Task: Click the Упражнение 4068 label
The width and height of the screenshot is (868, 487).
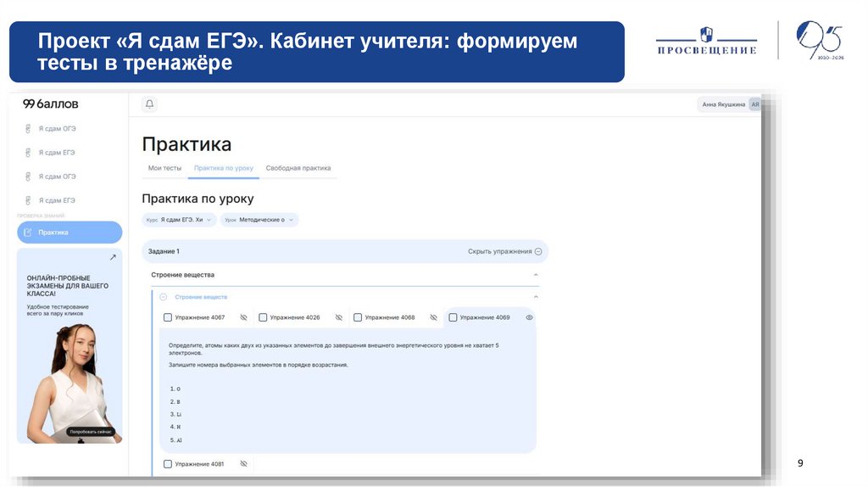Action: point(390,317)
